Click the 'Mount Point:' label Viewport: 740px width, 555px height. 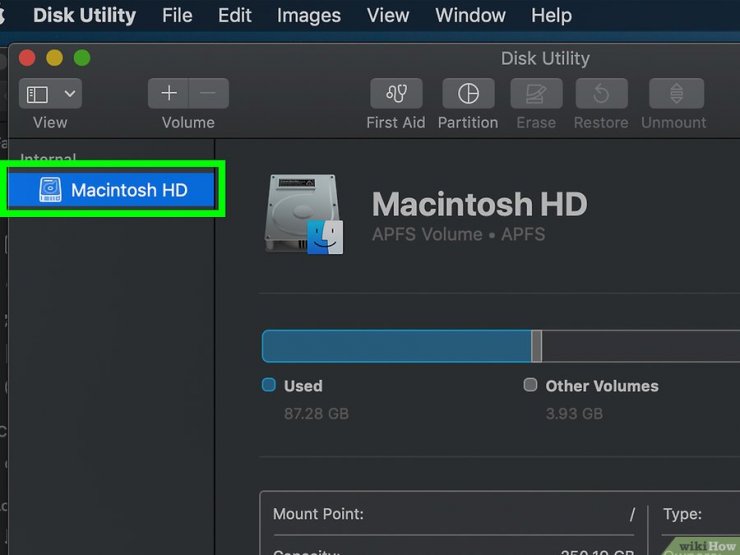319,513
